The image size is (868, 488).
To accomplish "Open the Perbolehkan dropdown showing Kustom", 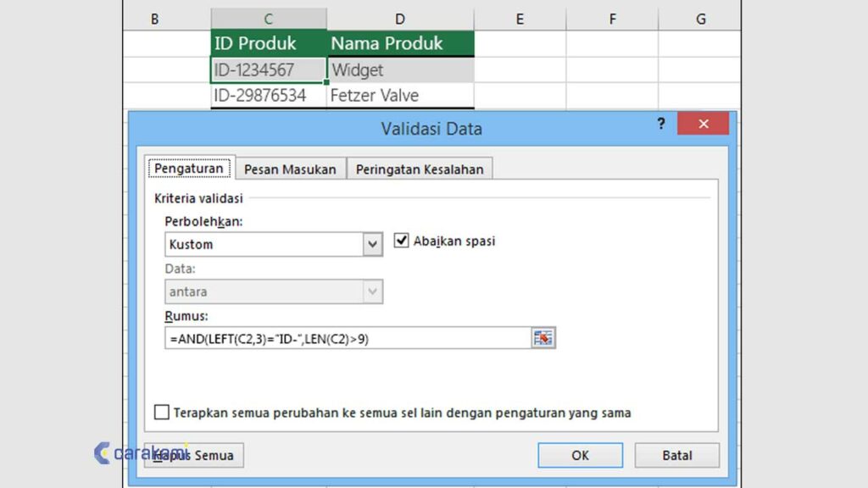I will [371, 244].
